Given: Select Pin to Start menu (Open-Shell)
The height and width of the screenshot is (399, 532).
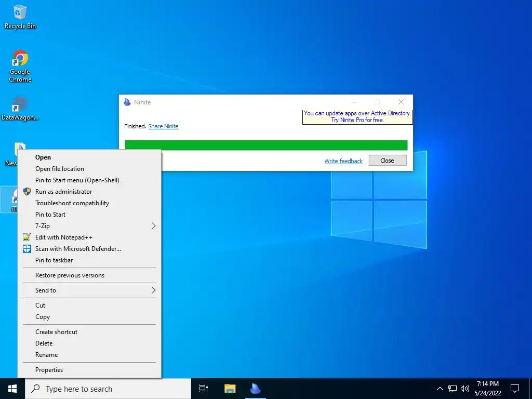Looking at the screenshot, I should click(x=89, y=180).
